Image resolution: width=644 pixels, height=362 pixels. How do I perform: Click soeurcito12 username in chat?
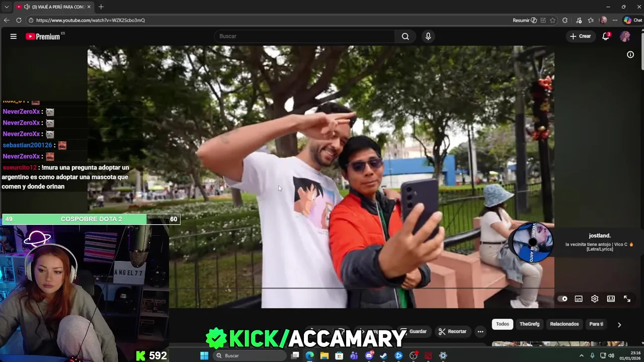click(x=20, y=167)
